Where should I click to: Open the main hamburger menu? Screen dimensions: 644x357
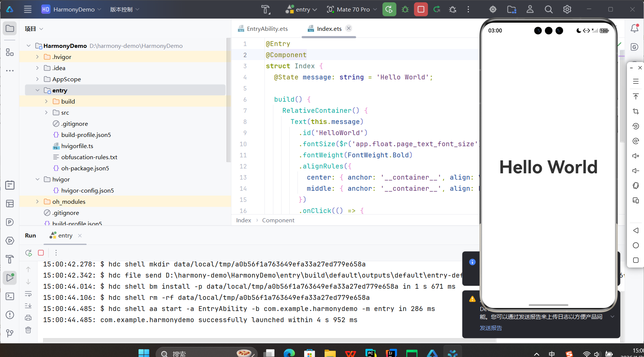(27, 9)
